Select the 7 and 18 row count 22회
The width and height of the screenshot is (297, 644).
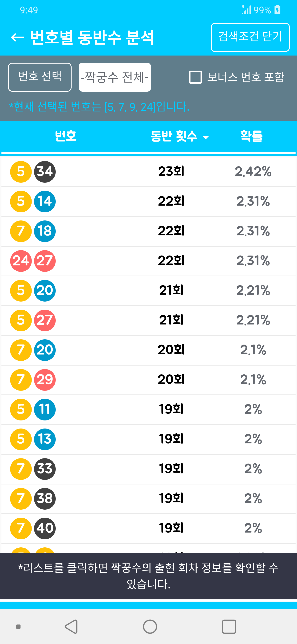[171, 231]
